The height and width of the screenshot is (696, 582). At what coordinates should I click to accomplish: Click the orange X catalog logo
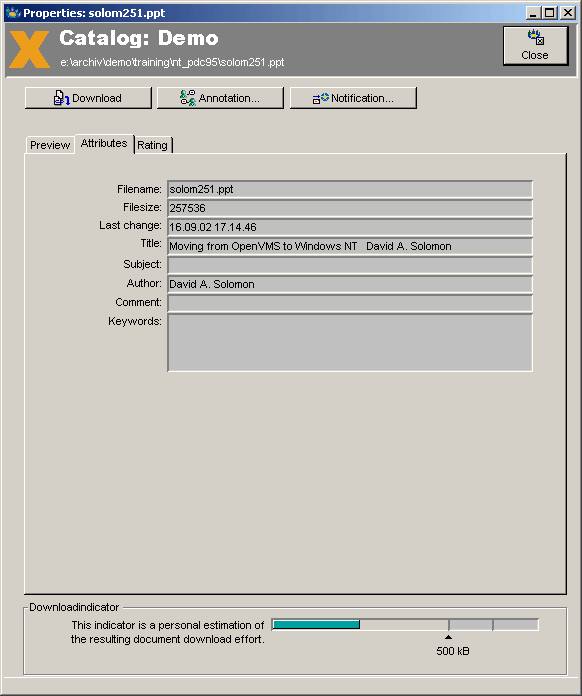click(x=29, y=49)
